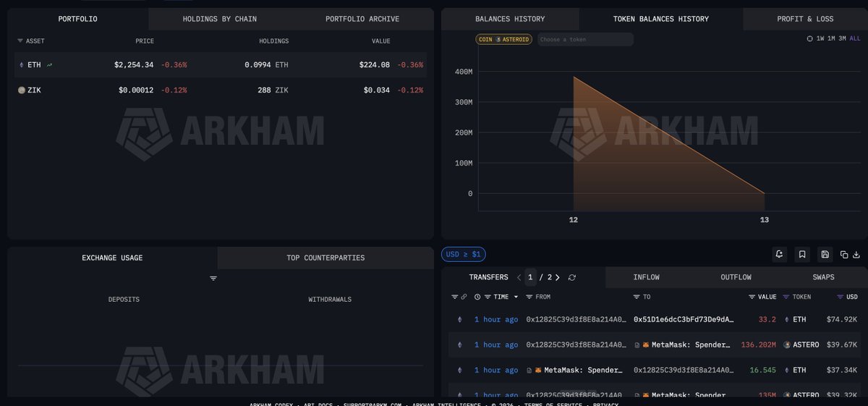
Task: Click the alert bell icon above transfers
Action: [x=779, y=254]
